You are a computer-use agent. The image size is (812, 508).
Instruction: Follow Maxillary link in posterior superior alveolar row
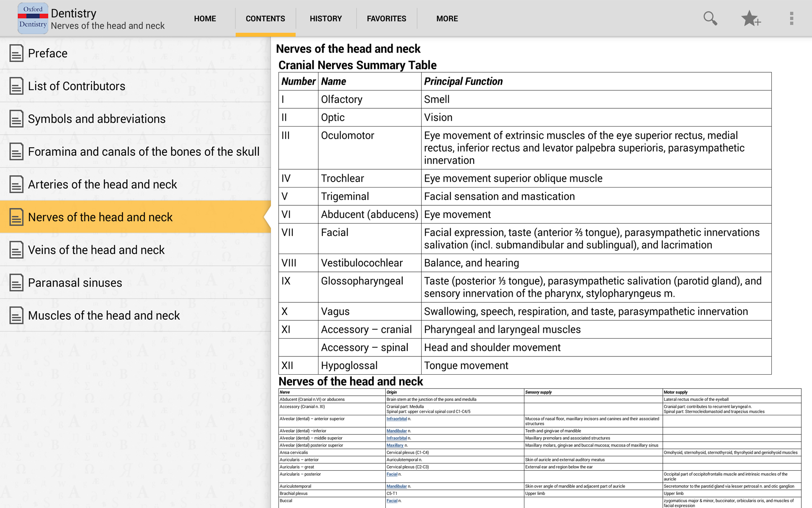point(395,445)
